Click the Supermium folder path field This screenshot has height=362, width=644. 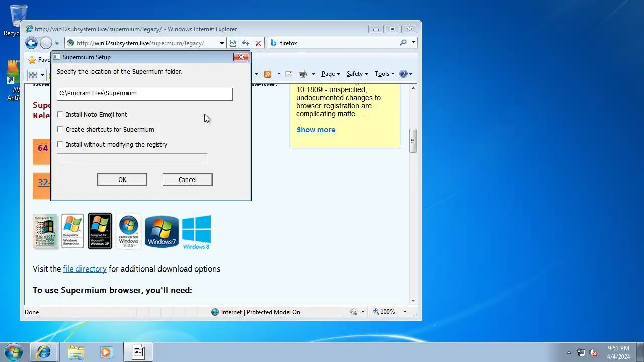[145, 94]
